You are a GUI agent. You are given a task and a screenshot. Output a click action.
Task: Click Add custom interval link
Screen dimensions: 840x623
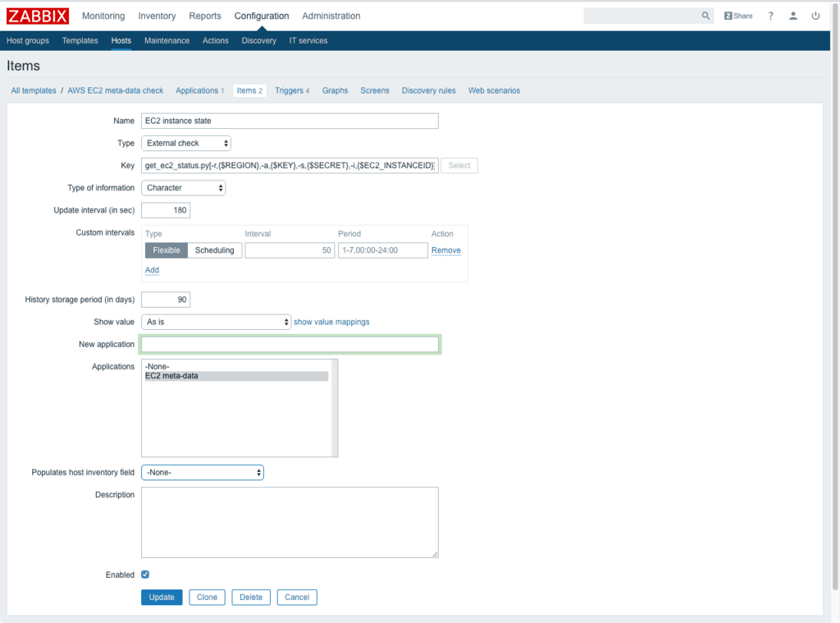click(x=152, y=270)
